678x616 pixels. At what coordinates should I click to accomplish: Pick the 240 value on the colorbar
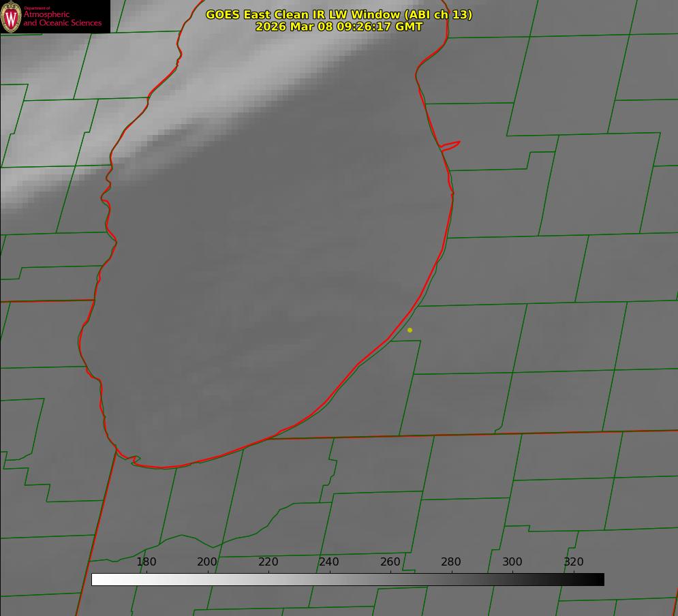click(329, 562)
